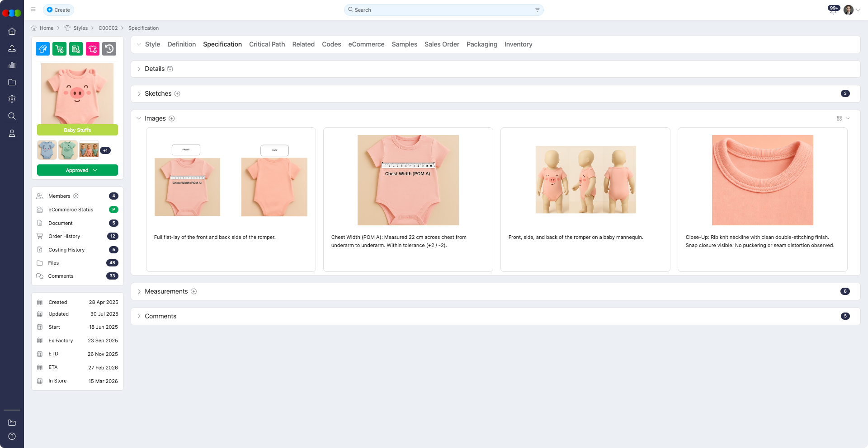Viewport: 868px width, 448px height.
Task: Go to Styles in breadcrumb
Action: point(80,28)
